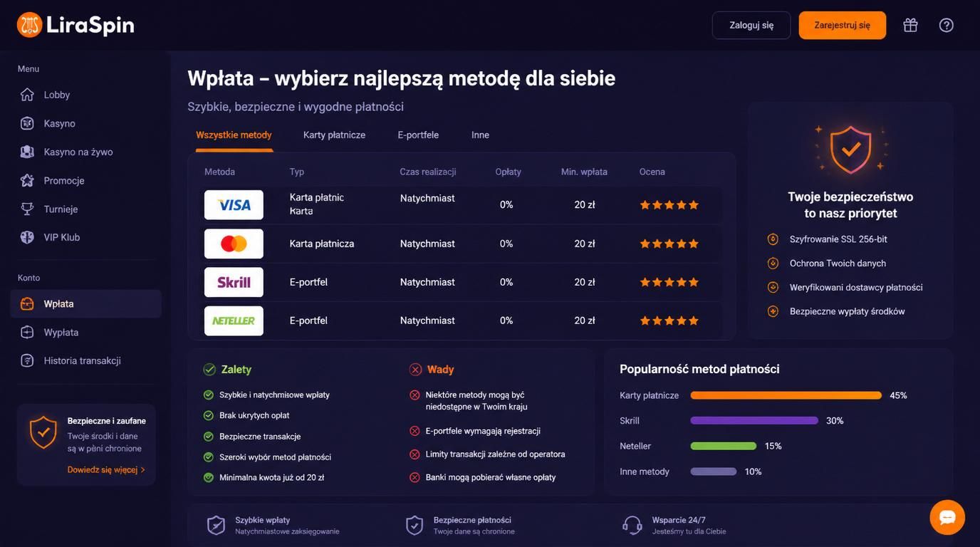Viewport: 980px width, 547px height.
Task: Click the Skrill popularity bar
Action: click(754, 421)
